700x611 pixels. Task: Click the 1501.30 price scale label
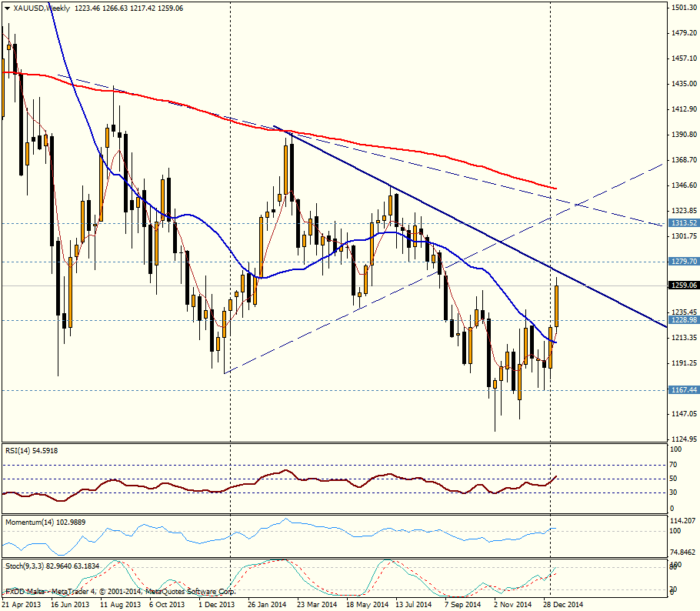pos(683,8)
